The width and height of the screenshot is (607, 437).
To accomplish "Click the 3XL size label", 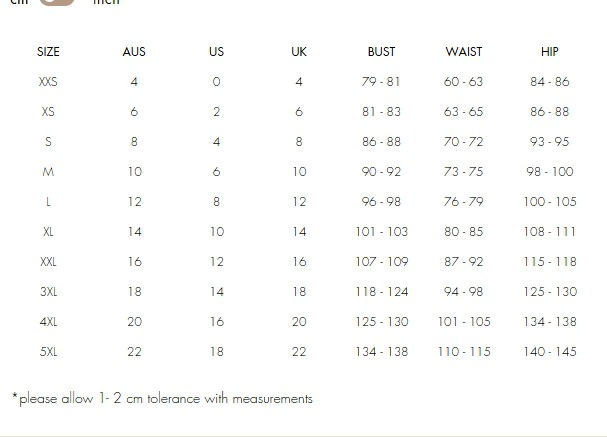I will [48, 291].
